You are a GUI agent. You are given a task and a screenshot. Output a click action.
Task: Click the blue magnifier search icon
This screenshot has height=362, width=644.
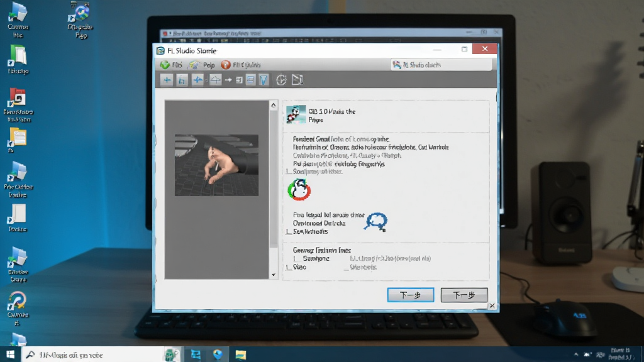[x=376, y=222]
